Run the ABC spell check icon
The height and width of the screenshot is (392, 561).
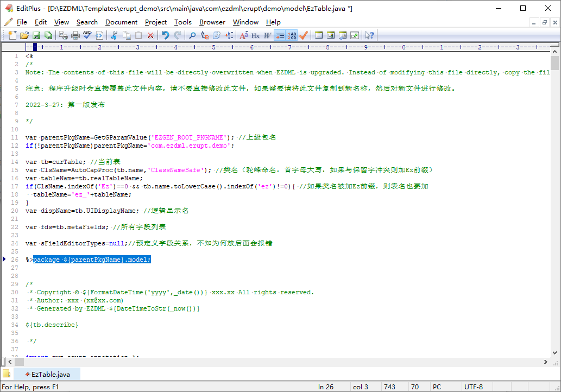(87, 35)
